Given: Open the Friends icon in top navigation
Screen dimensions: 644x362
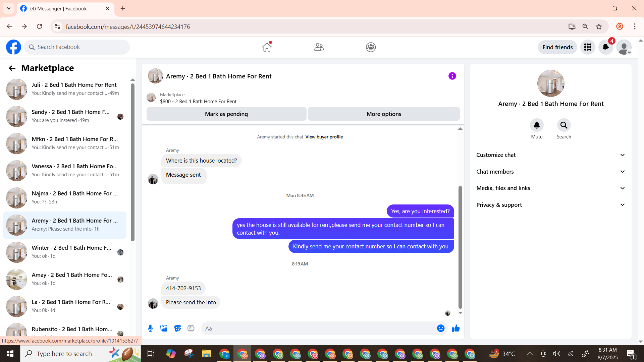Looking at the screenshot, I should tap(319, 47).
